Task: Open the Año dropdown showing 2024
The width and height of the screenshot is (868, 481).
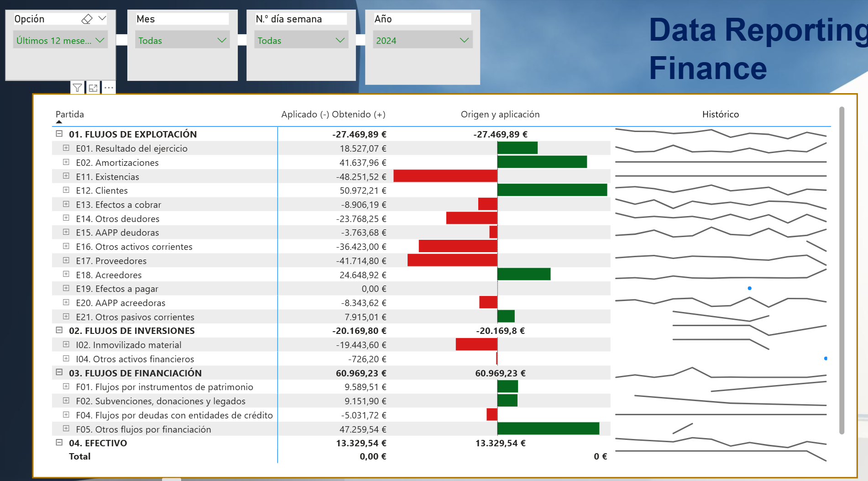Action: pyautogui.click(x=423, y=40)
